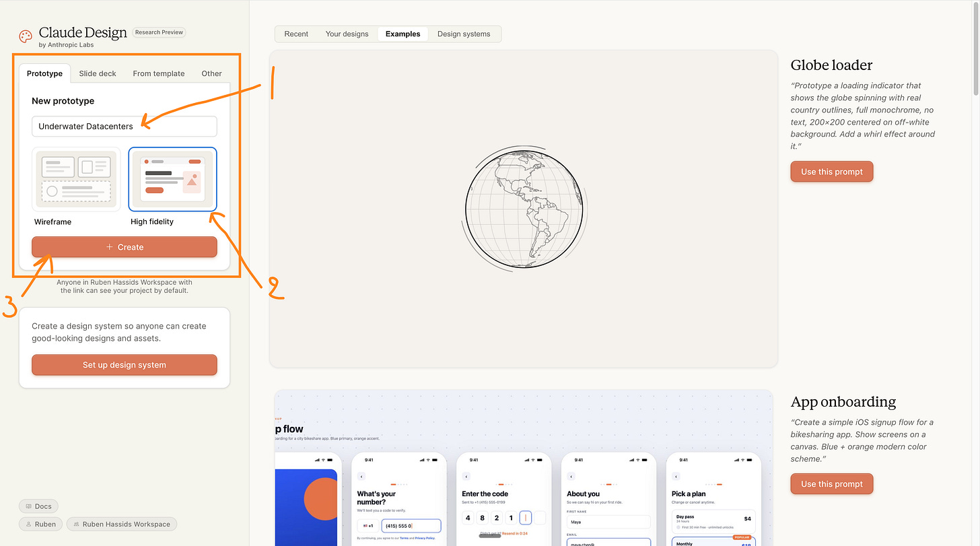Click the "Pick a plan" heading
The image size is (980, 546).
(x=689, y=493)
